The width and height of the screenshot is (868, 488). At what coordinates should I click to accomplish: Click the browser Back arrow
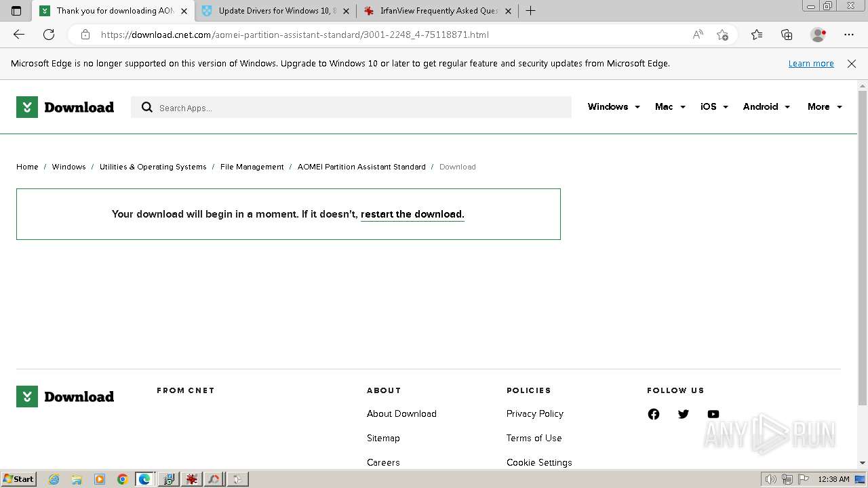[x=19, y=35]
